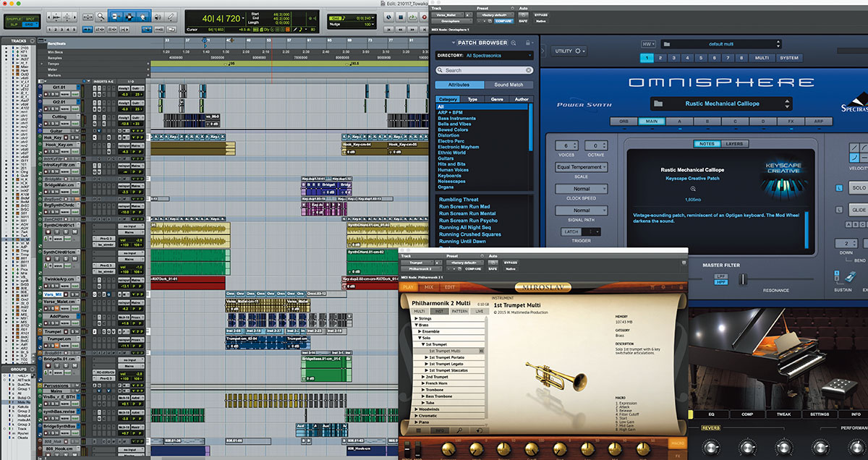Screen dimensions: 868x460
Task: Select the Genre attribute tab
Action: pos(497,99)
